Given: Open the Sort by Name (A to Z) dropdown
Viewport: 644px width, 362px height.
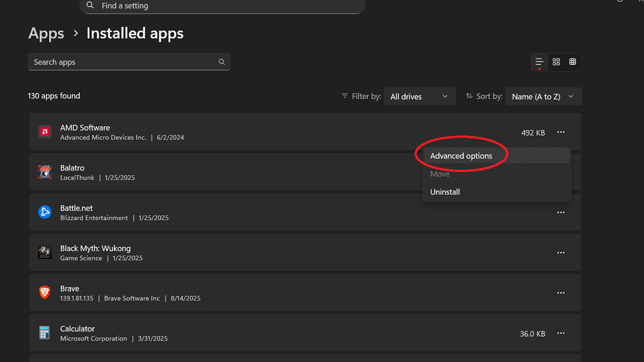Looking at the screenshot, I should pyautogui.click(x=544, y=97).
